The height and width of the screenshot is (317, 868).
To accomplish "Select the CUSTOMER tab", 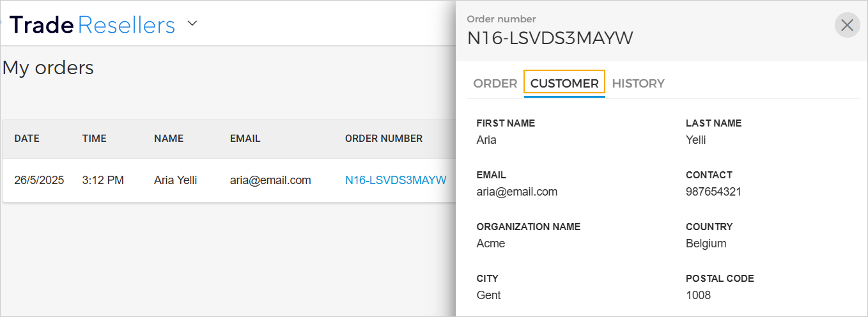I will (x=564, y=83).
